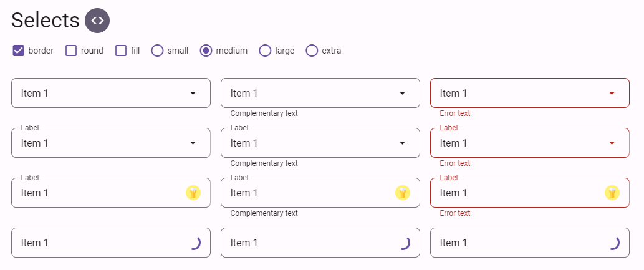Select the large size radio button

point(266,51)
